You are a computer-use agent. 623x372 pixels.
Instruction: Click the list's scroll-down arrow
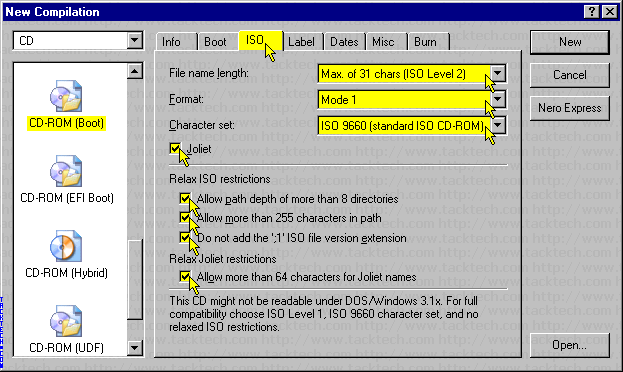[135, 348]
